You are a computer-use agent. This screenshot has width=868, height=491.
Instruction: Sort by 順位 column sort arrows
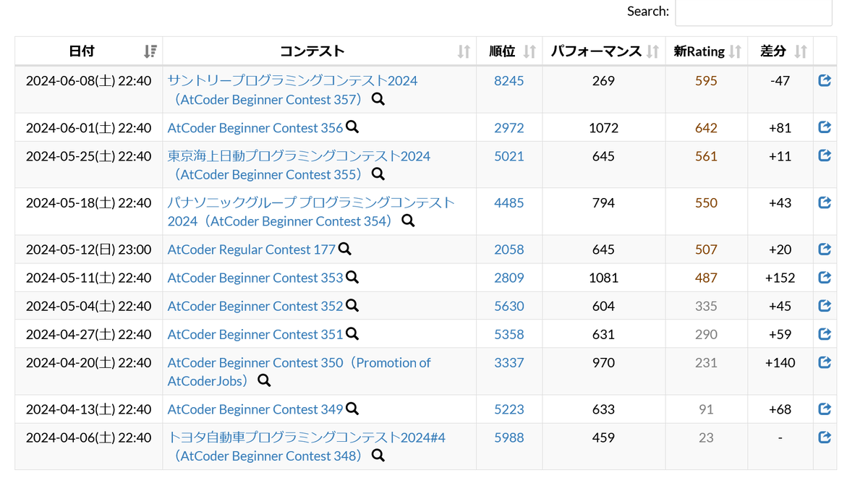(x=529, y=51)
